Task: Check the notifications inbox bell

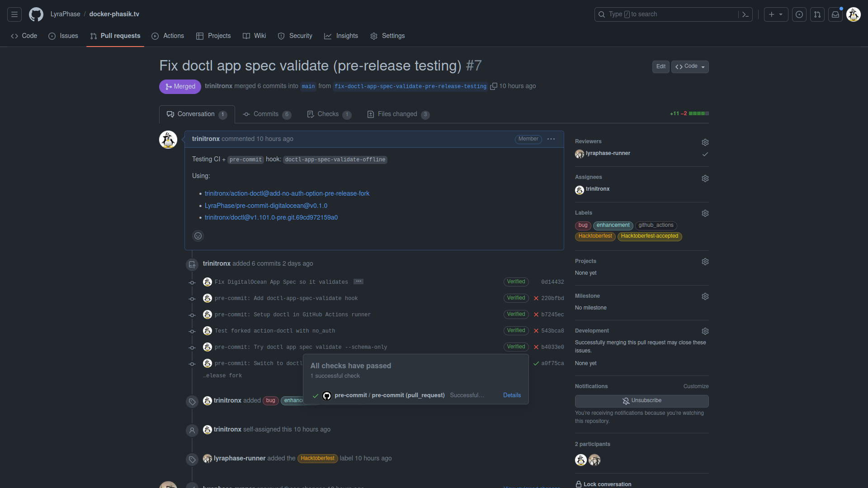Action: pos(835,14)
